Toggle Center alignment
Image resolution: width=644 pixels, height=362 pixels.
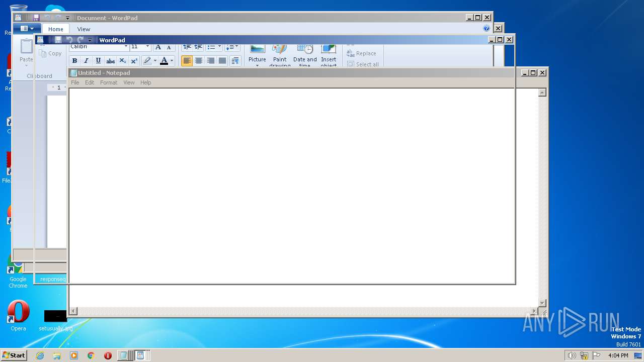coord(199,61)
